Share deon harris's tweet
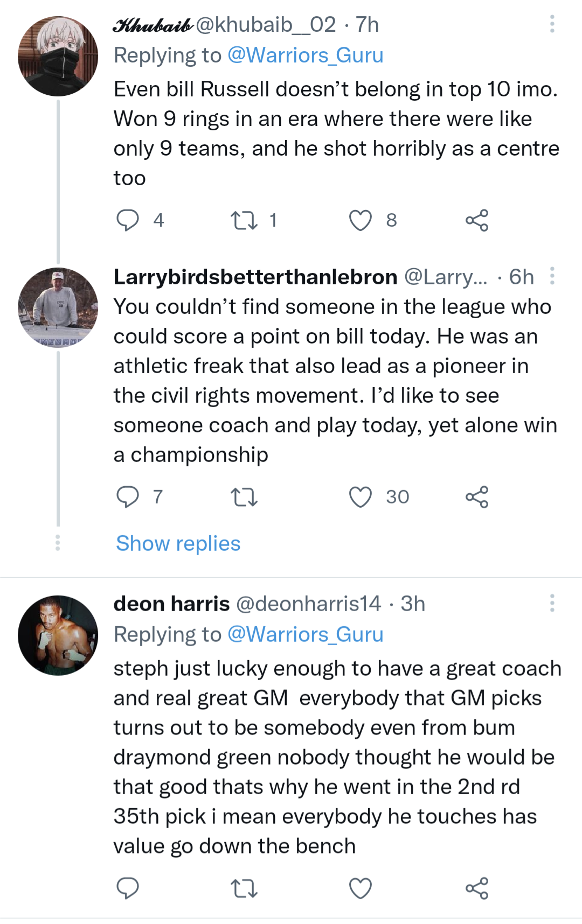Image resolution: width=582 pixels, height=924 pixels. pyautogui.click(x=477, y=888)
